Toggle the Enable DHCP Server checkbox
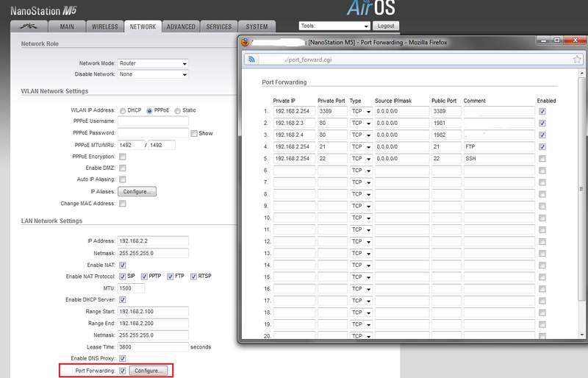 point(123,299)
